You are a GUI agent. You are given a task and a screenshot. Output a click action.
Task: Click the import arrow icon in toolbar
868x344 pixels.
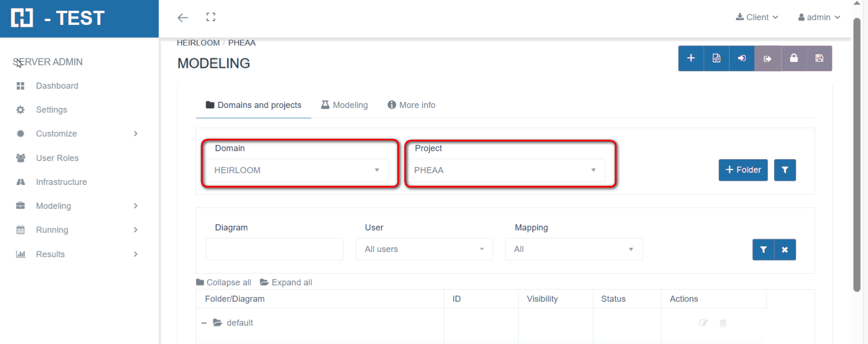(742, 58)
